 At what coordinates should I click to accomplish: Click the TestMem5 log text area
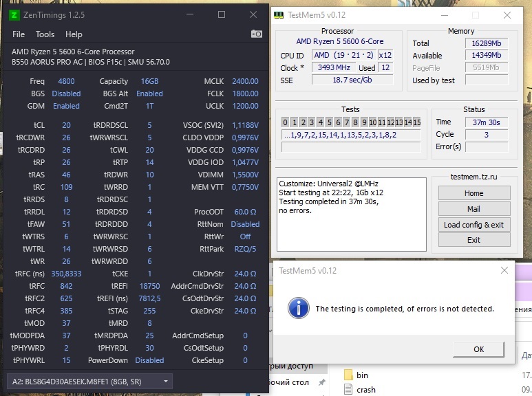click(352, 214)
